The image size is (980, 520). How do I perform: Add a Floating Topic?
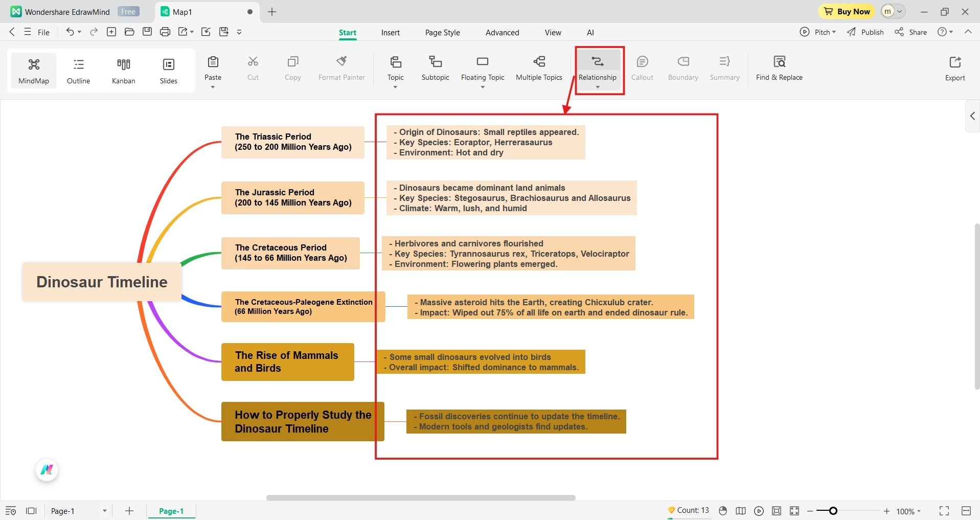click(482, 66)
